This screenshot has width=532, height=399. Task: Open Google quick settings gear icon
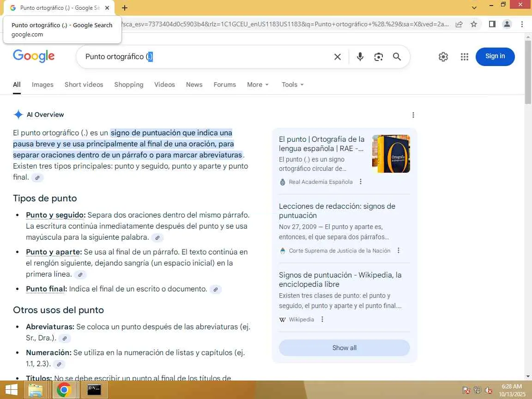[x=443, y=57]
